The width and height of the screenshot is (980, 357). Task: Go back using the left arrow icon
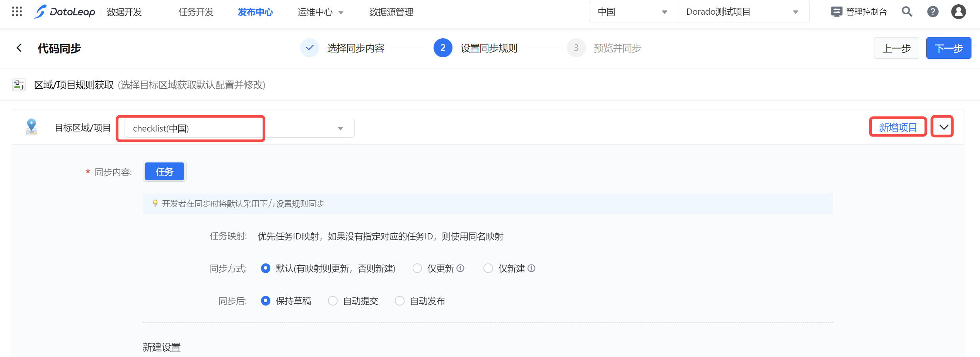click(19, 48)
